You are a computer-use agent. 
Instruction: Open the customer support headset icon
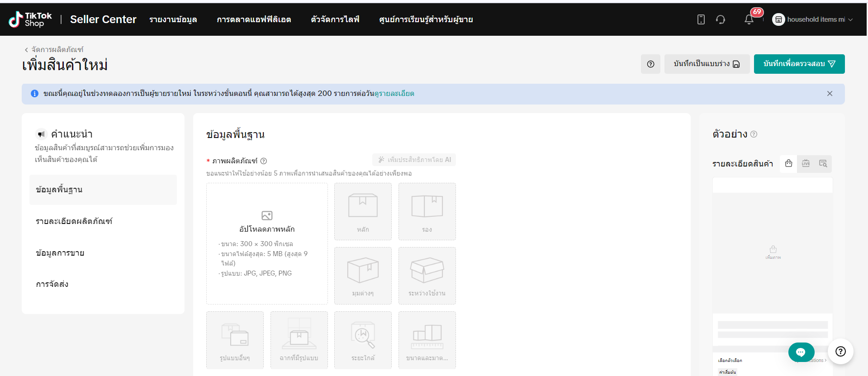(721, 19)
